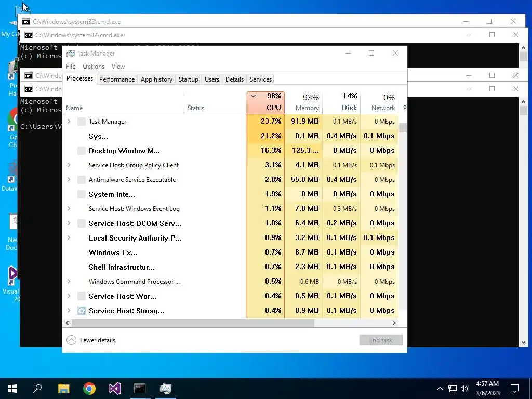Click the second cmd.exe window title icon
Image resolution: width=532 pixels, height=399 pixels.
click(x=29, y=35)
